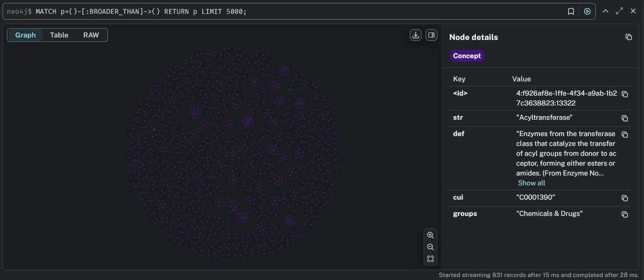Copy all node details properties
The height and width of the screenshot is (280, 644).
click(x=628, y=37)
